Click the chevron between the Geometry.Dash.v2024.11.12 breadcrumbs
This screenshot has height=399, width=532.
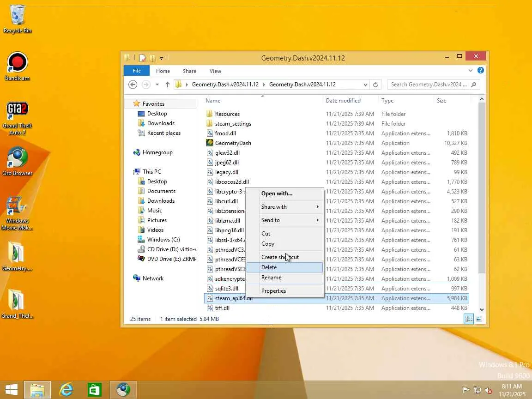264,85
